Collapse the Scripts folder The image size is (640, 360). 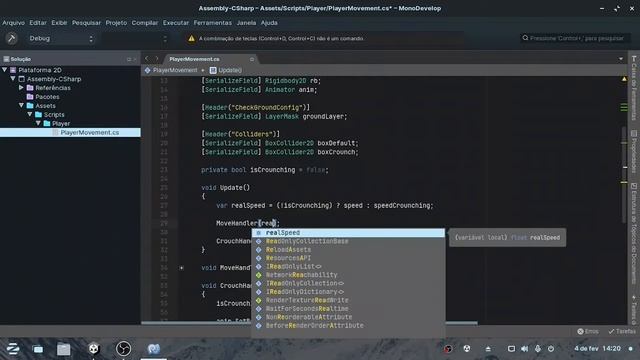pyautogui.click(x=30, y=114)
